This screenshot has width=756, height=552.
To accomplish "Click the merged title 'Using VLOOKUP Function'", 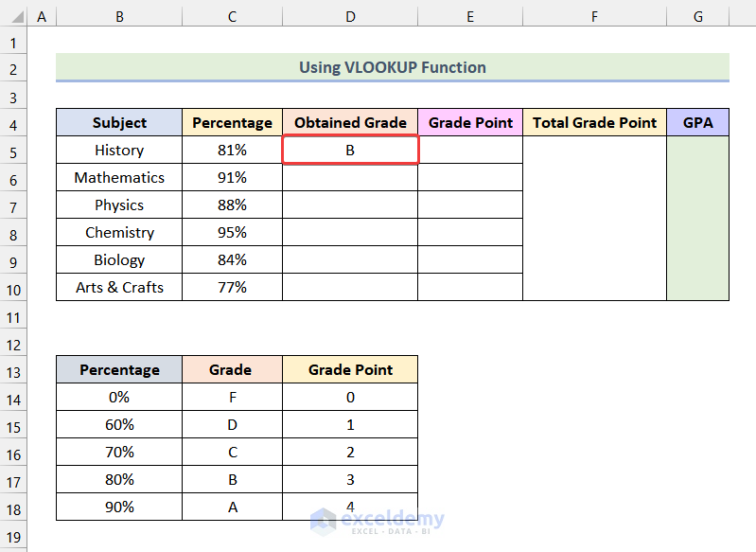I will (x=393, y=67).
